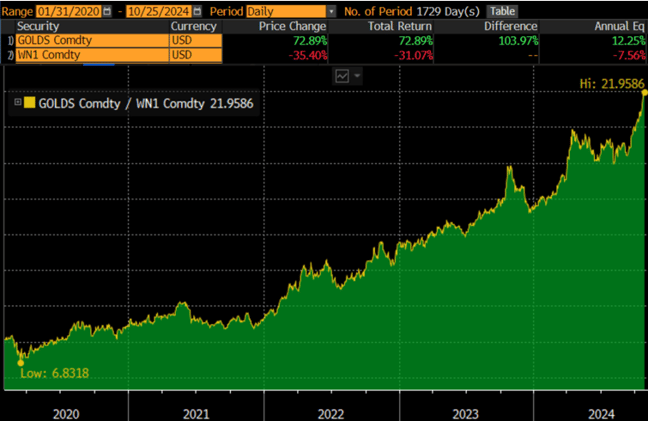Click the low point marker on chart

click(x=21, y=363)
